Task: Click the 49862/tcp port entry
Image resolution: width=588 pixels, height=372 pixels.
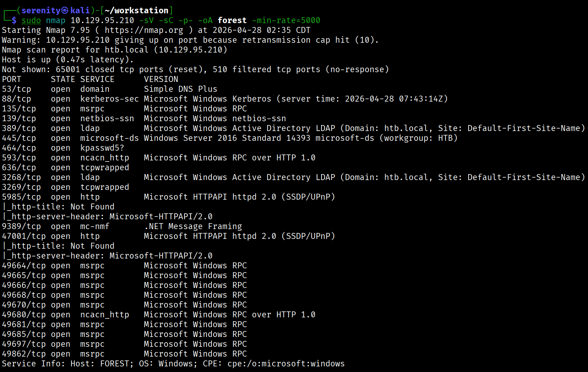Action: [x=24, y=354]
